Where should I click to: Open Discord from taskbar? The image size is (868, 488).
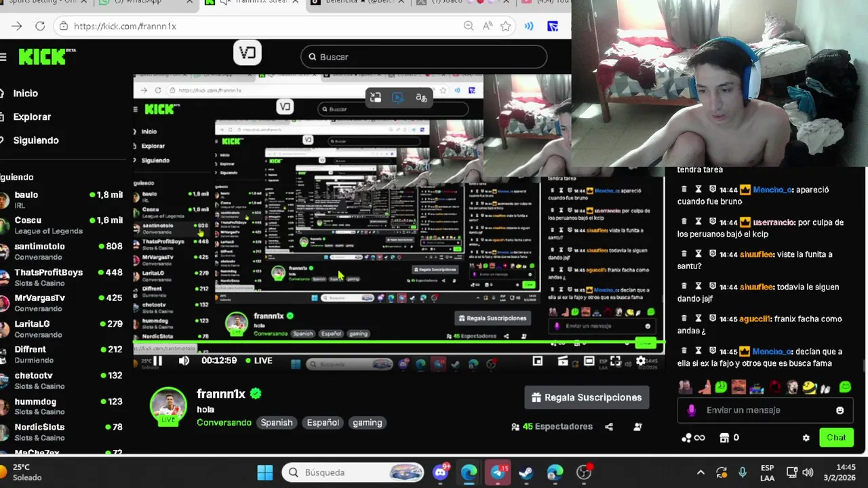point(441,472)
